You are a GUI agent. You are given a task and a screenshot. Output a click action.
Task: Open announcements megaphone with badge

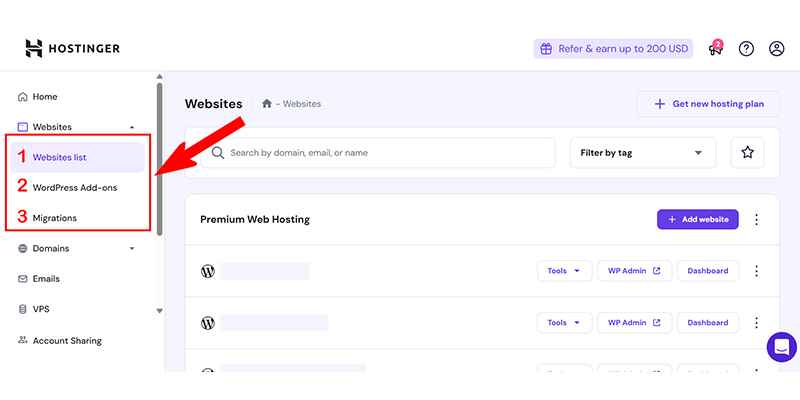click(716, 48)
